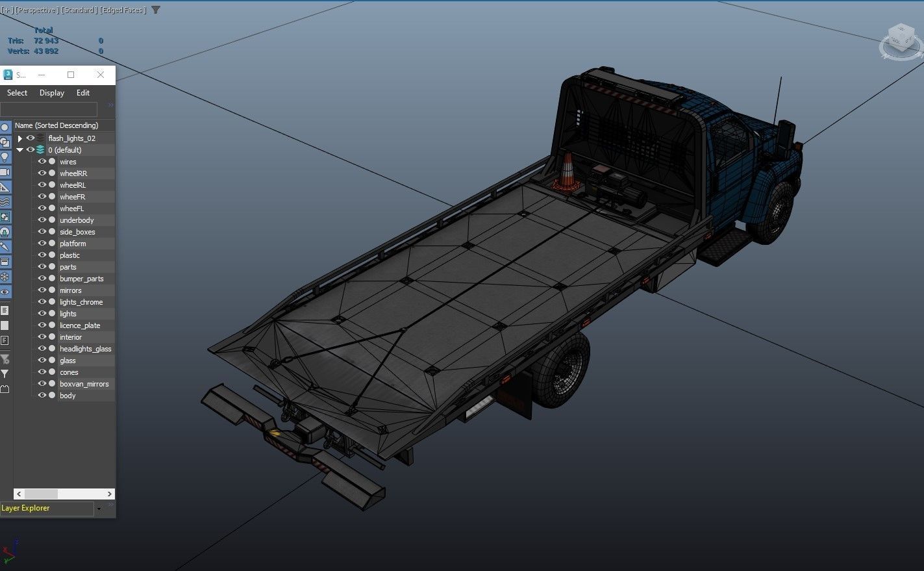Hide the wires object with its eye icon

42,162
